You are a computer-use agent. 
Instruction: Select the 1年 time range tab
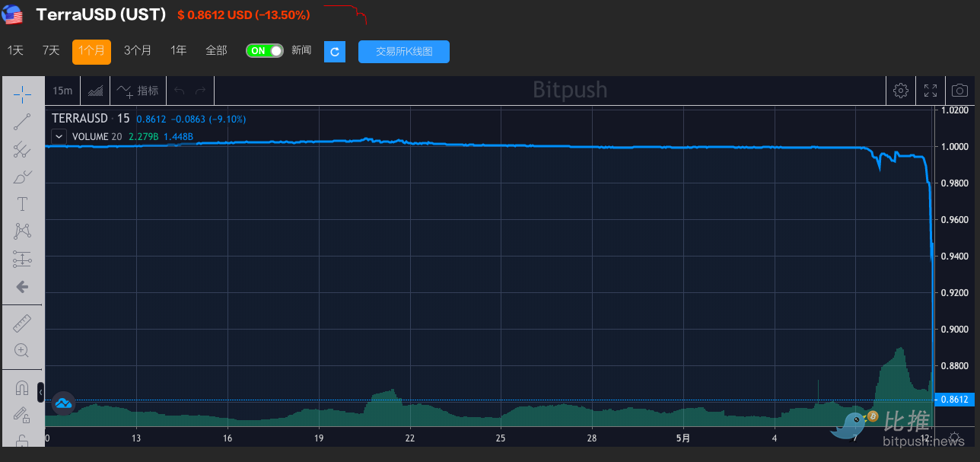(x=179, y=50)
